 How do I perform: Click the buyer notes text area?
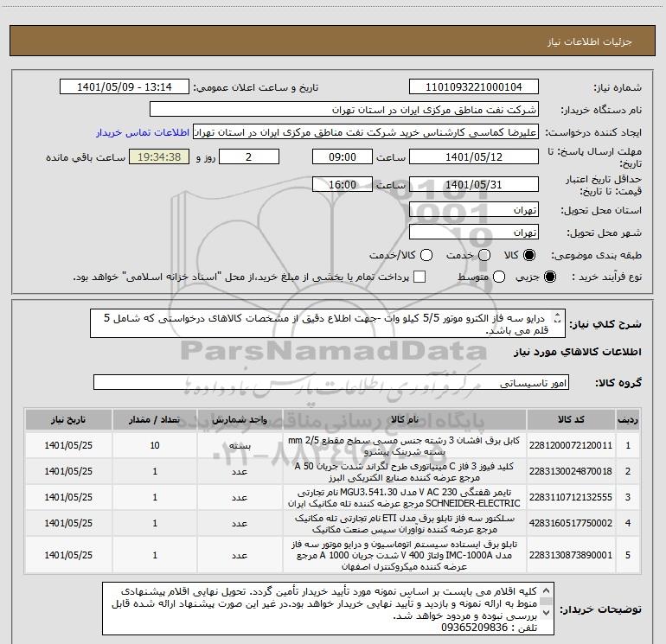[328, 609]
